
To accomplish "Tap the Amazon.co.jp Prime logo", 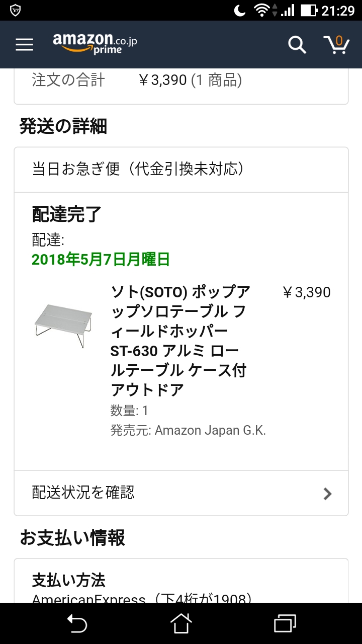I will [95, 43].
